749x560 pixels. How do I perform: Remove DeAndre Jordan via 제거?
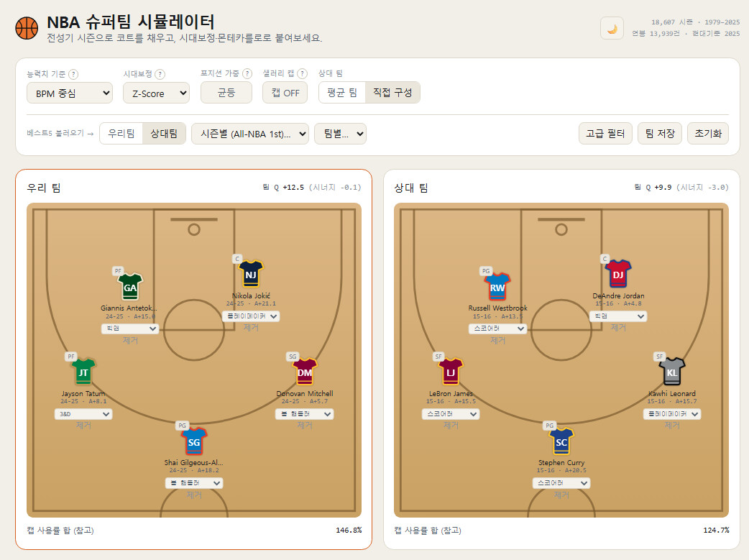618,327
